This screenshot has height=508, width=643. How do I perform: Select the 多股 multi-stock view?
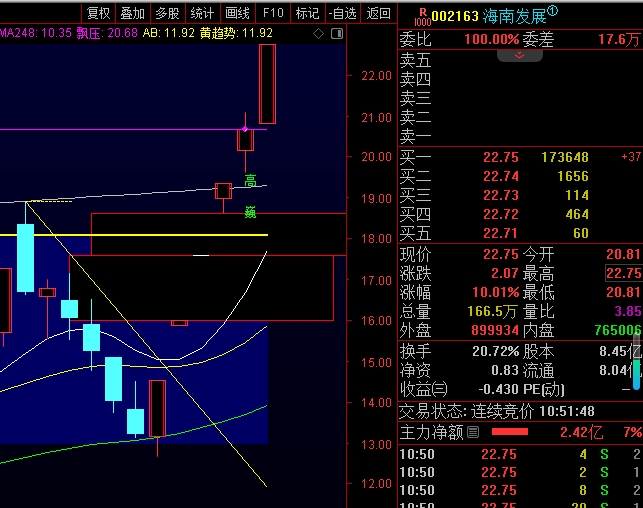[x=167, y=13]
